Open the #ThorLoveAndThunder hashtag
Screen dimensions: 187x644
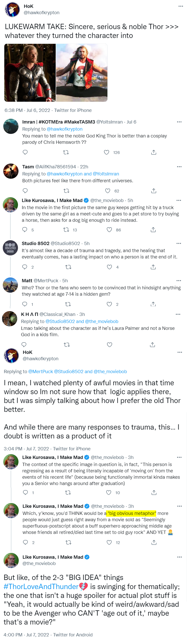(41, 587)
